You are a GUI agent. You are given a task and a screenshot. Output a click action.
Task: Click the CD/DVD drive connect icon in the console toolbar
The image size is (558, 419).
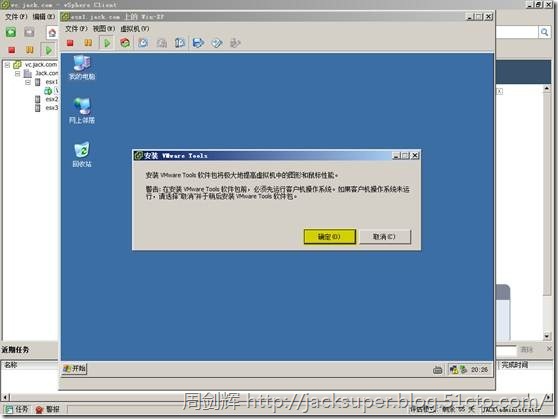click(x=216, y=43)
